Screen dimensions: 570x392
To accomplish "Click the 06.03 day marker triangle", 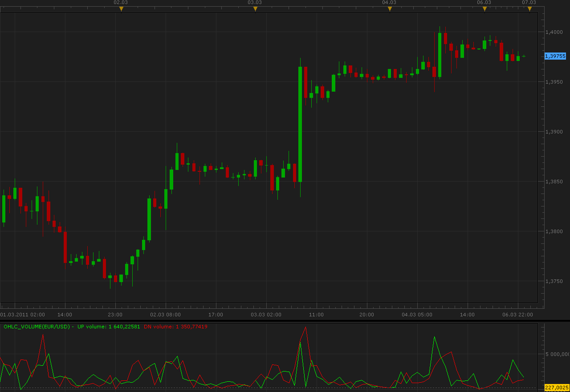I will [484, 9].
